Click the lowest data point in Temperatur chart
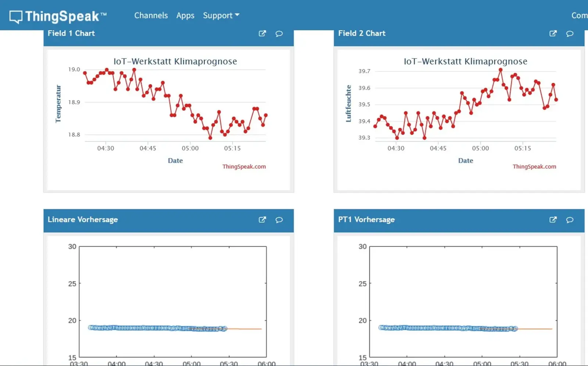 (210, 138)
